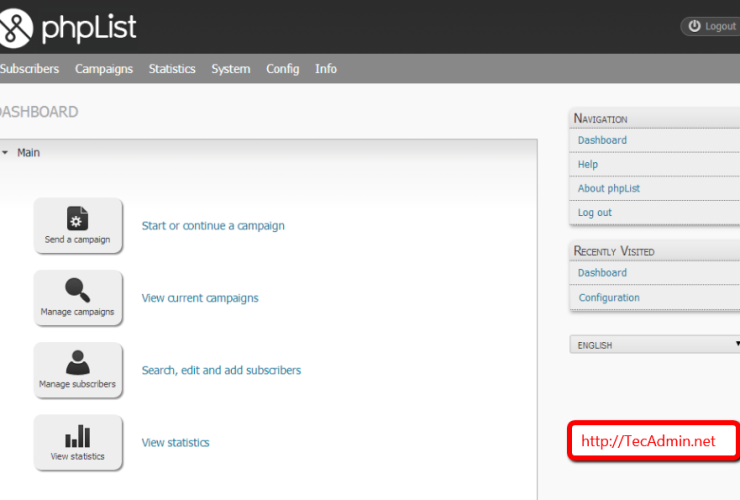Image resolution: width=740 pixels, height=500 pixels.
Task: Open the Config menu
Action: click(282, 69)
